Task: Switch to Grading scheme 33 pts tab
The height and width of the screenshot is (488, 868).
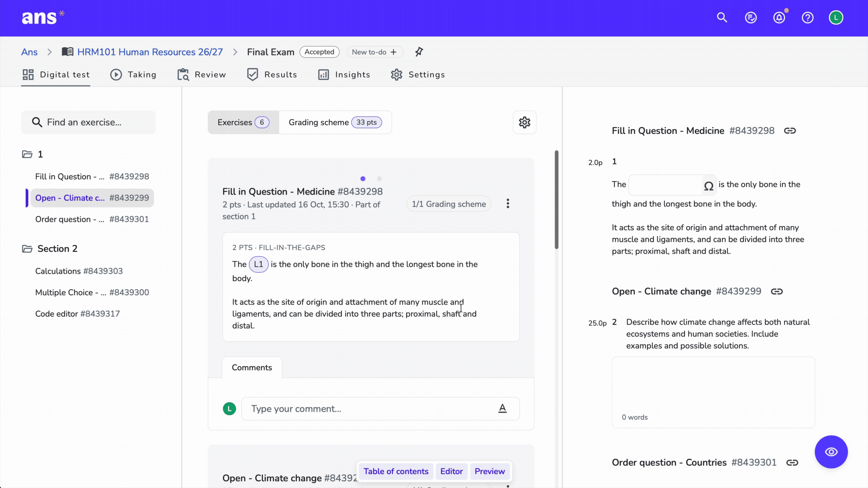Action: pyautogui.click(x=335, y=122)
